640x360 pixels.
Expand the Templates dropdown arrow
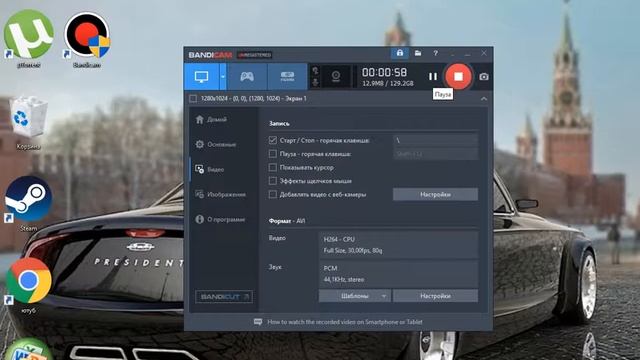[384, 296]
